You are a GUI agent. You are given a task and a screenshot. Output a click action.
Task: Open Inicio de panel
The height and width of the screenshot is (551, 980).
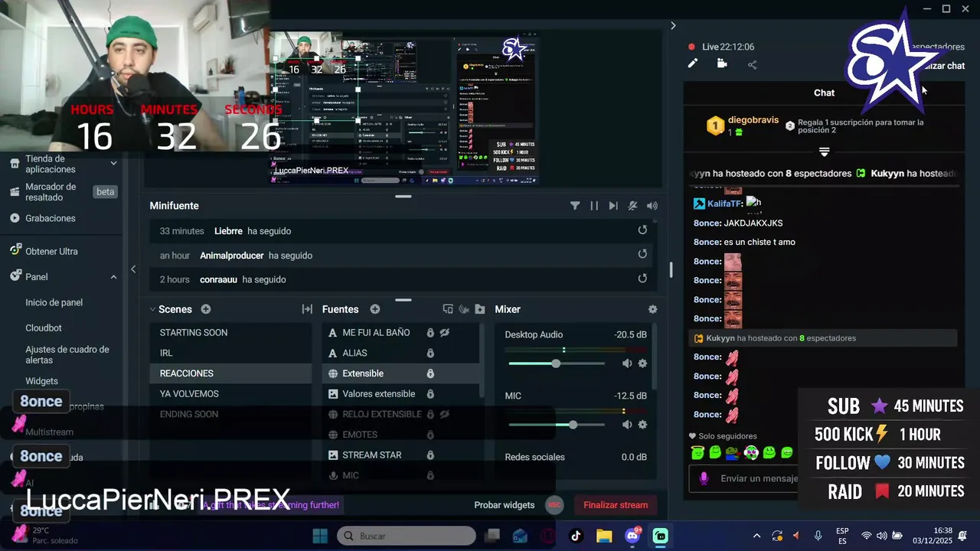(x=54, y=302)
